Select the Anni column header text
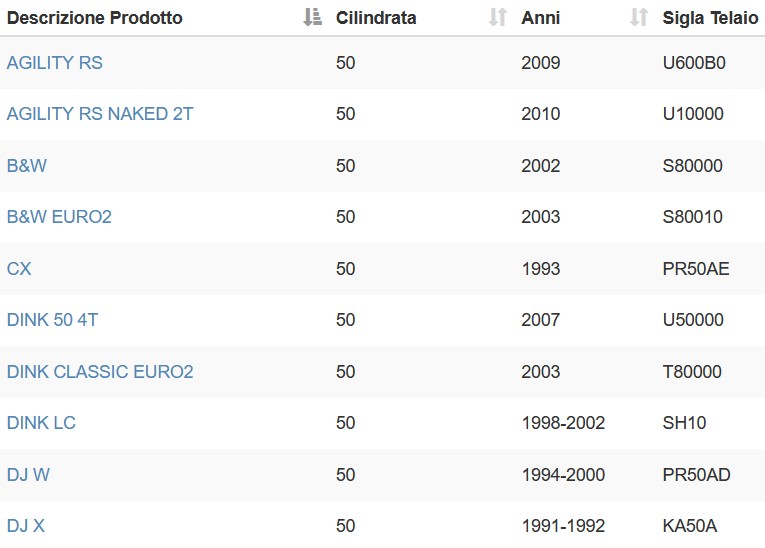 click(x=541, y=18)
